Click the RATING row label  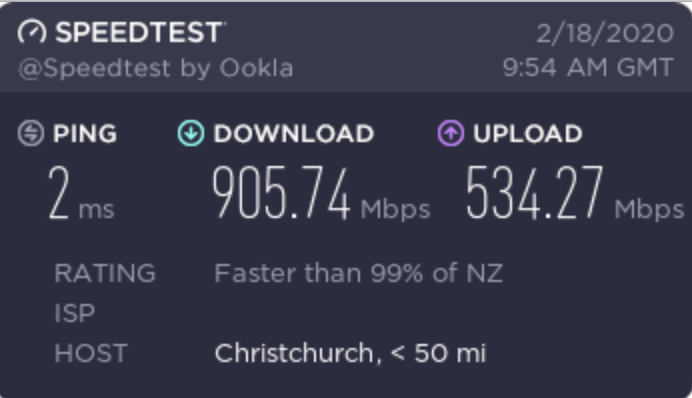pyautogui.click(x=105, y=273)
